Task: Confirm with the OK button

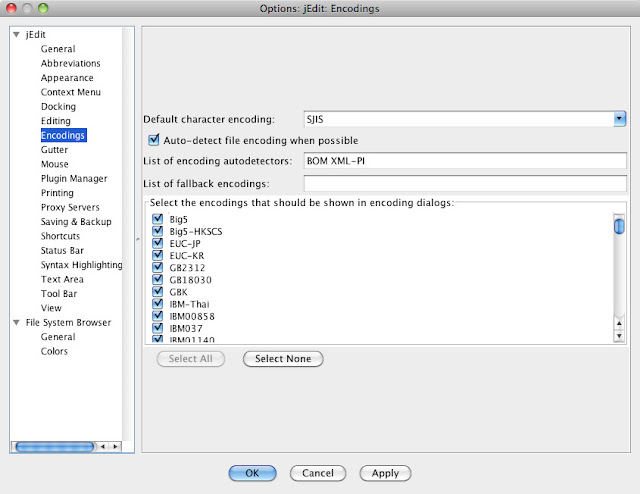Action: coord(252,473)
